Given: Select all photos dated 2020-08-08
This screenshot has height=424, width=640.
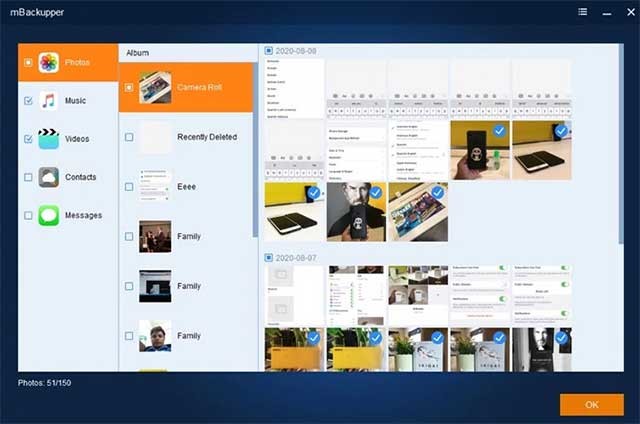Looking at the screenshot, I should point(269,50).
